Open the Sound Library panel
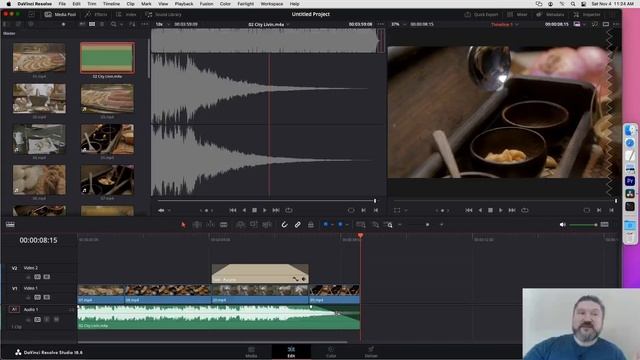 coord(163,14)
